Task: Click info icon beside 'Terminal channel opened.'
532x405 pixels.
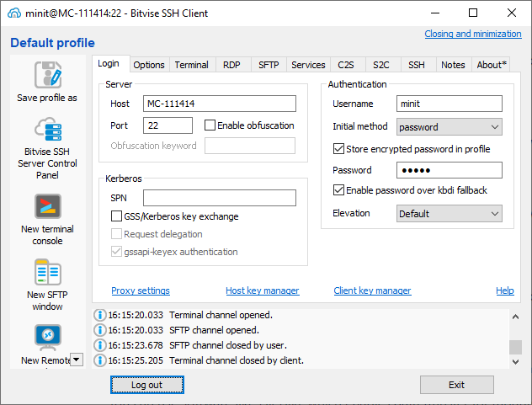Action: (x=99, y=315)
